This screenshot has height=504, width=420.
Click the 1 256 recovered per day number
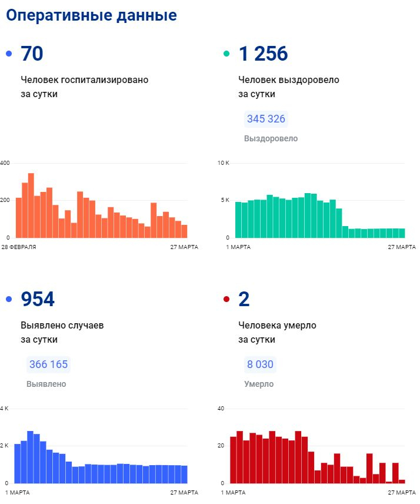[263, 54]
